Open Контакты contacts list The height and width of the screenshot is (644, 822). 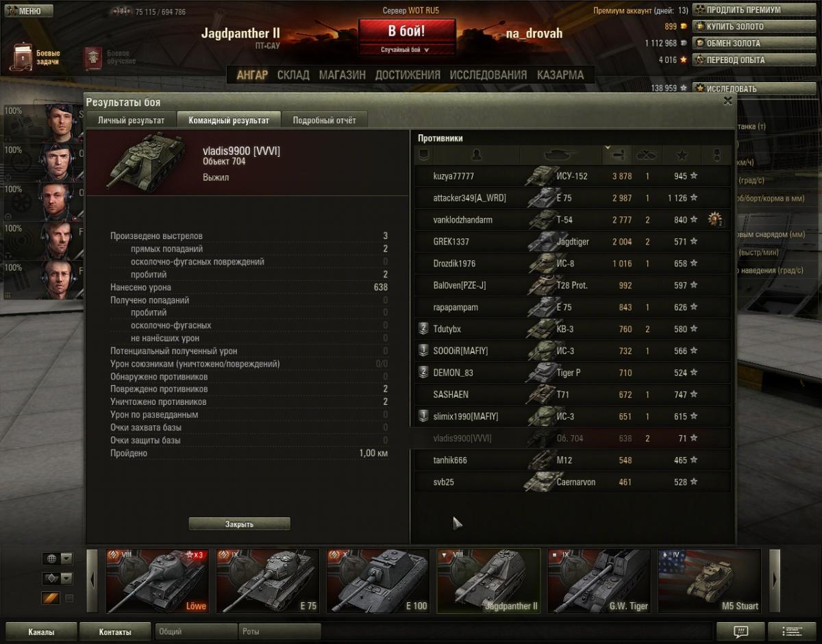(115, 632)
